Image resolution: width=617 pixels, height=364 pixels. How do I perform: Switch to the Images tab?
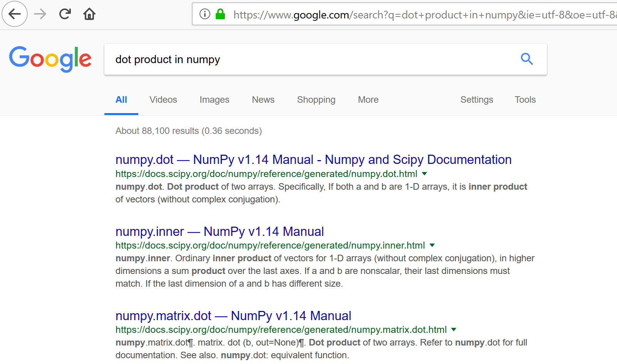[x=215, y=100]
